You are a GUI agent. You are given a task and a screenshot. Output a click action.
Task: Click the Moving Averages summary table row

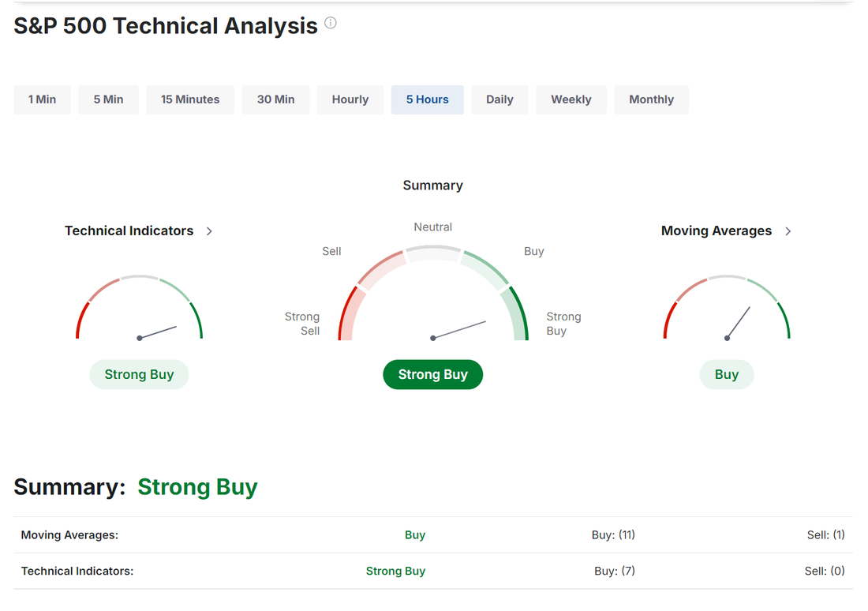tap(432, 535)
